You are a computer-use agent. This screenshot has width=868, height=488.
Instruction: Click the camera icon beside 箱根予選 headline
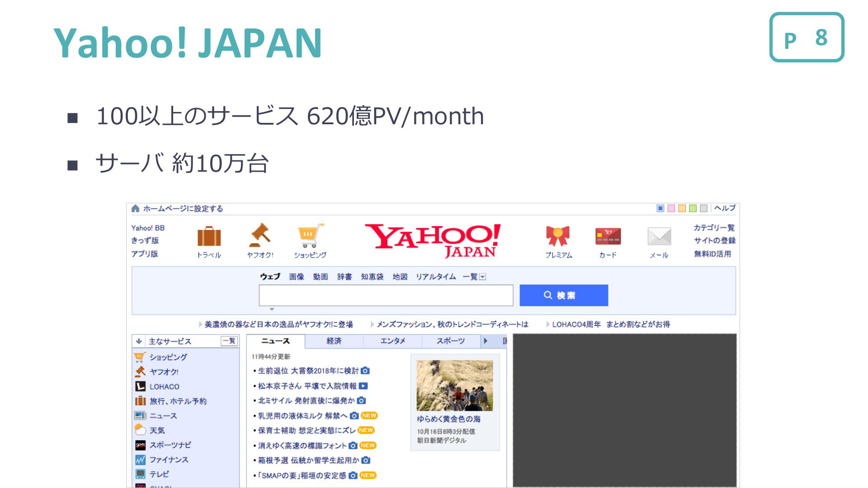(366, 460)
